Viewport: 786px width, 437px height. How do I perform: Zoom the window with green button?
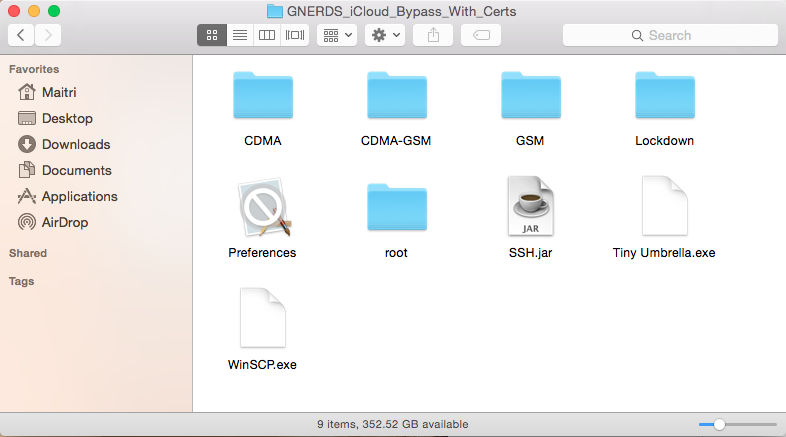pos(54,11)
